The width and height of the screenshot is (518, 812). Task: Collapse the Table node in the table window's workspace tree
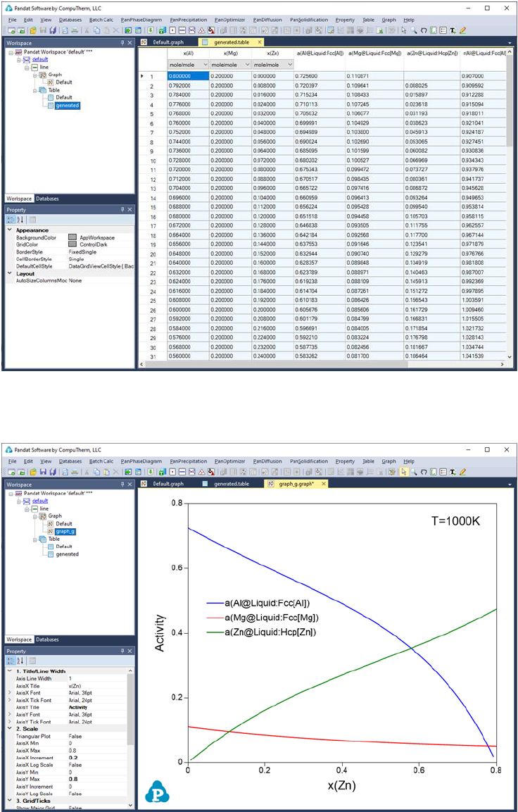pos(36,89)
